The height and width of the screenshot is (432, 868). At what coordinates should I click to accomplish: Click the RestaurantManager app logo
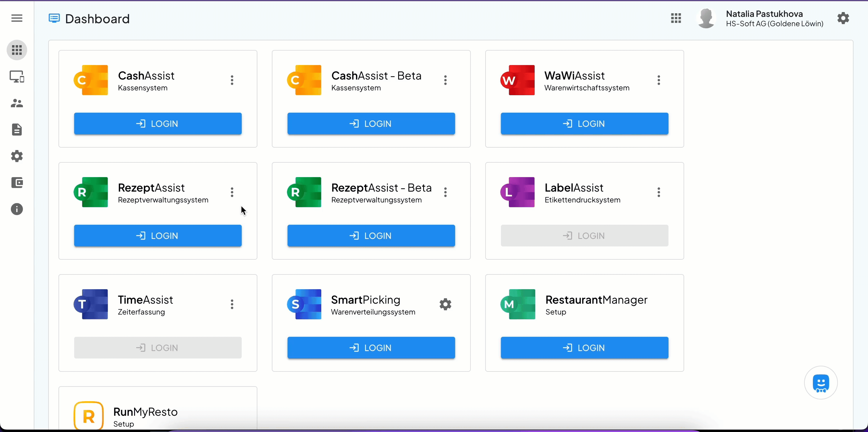pos(518,304)
